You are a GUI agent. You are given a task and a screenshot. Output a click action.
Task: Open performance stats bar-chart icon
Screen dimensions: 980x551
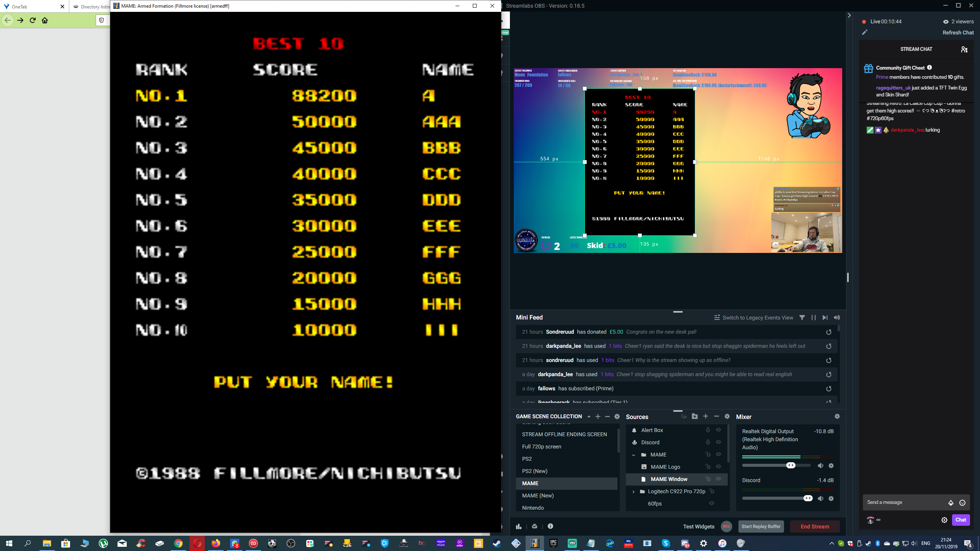[519, 527]
